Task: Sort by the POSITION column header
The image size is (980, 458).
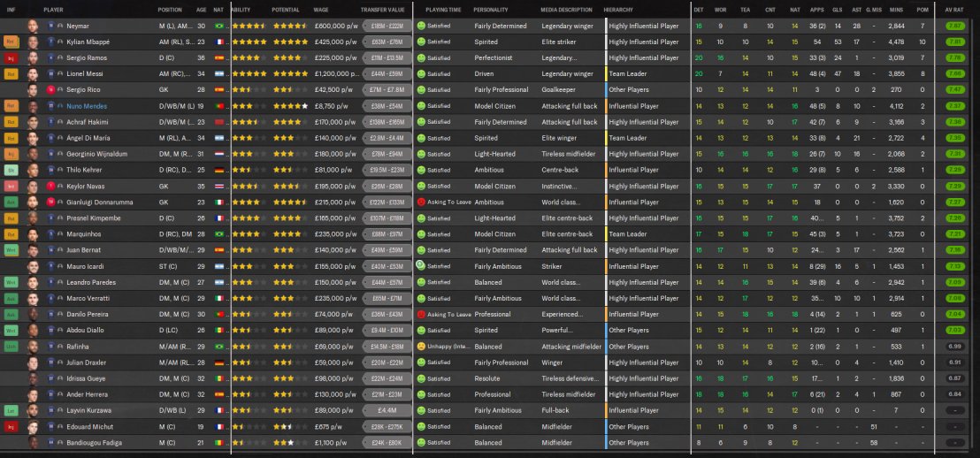Action: pyautogui.click(x=170, y=10)
